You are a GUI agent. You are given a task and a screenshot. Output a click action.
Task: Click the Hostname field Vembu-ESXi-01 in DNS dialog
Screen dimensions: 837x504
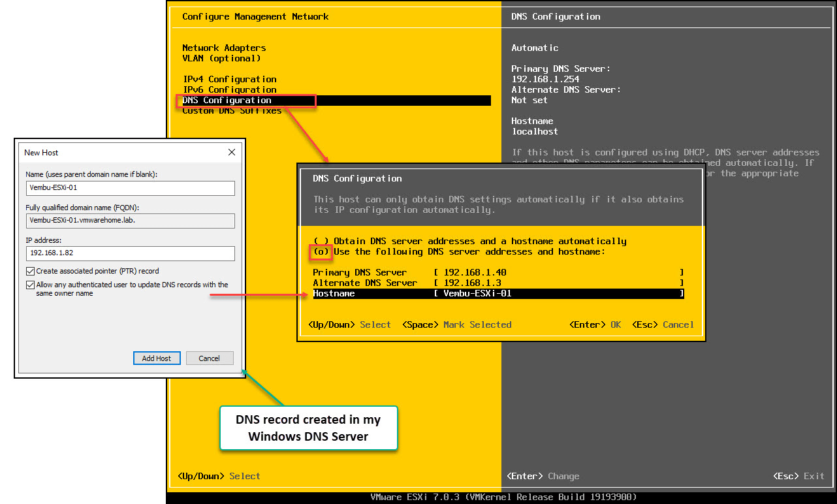559,293
